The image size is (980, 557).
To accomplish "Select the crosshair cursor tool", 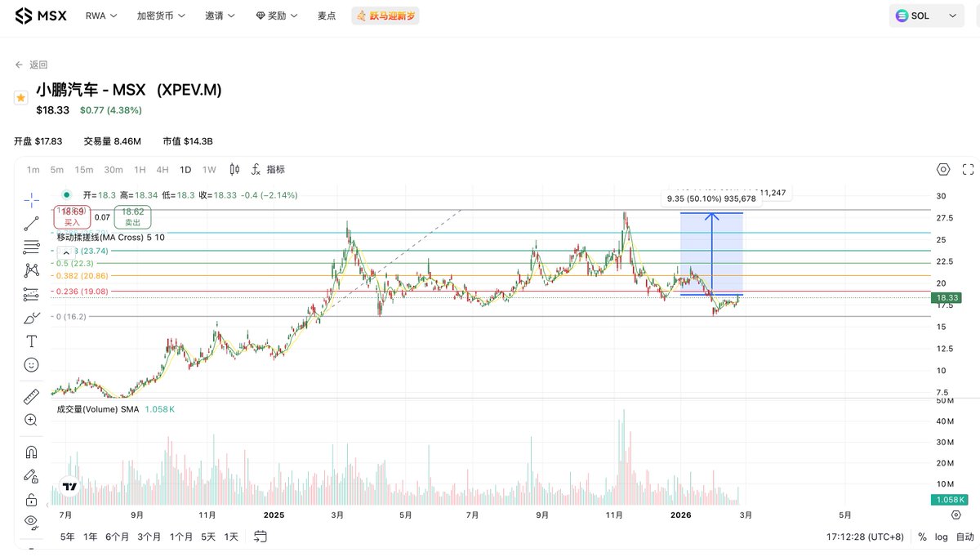I will click(31, 200).
